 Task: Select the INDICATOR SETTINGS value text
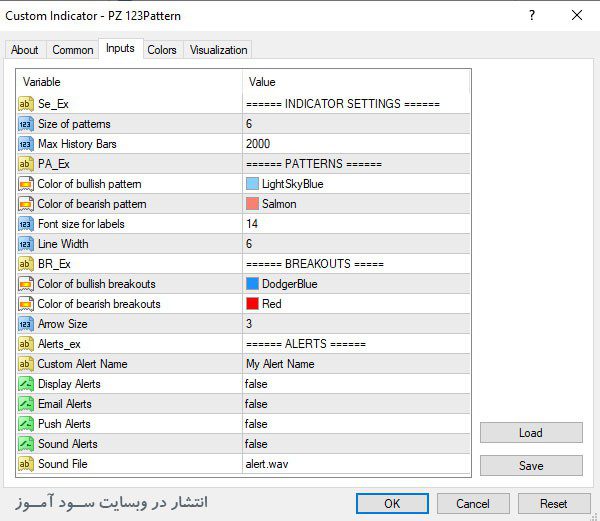[343, 104]
